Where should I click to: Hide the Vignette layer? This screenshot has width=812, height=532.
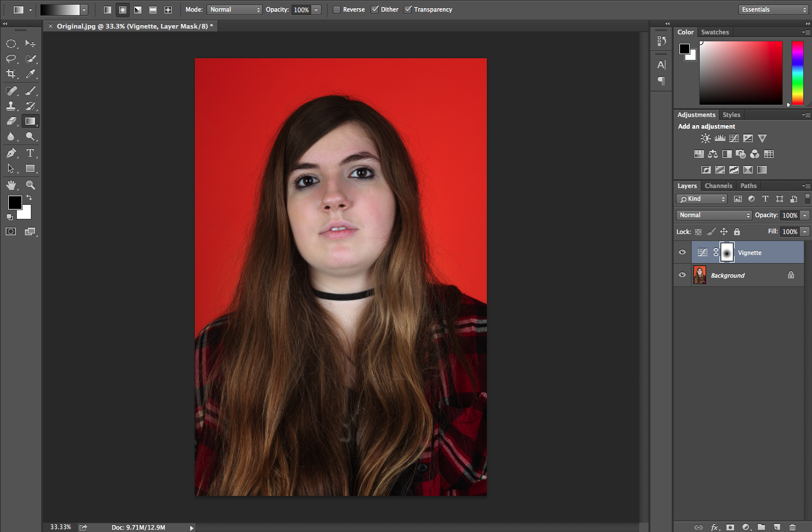click(682, 253)
